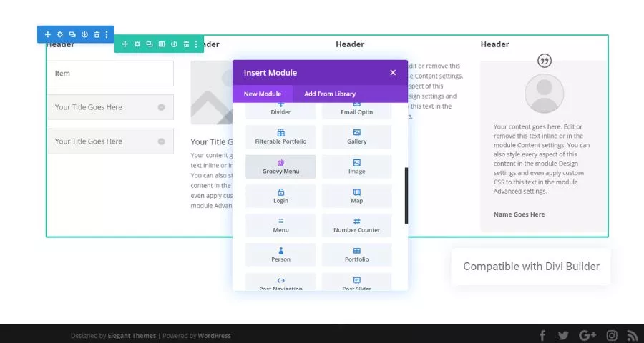
Task: Delete section with blue toolbar trash icon
Action: 97,34
